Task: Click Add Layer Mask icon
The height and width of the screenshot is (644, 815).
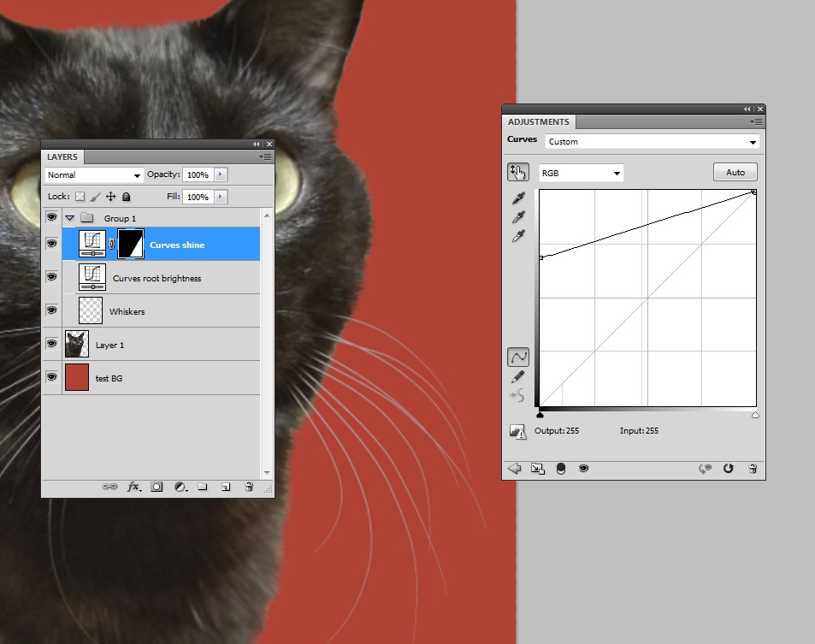Action: [x=156, y=486]
